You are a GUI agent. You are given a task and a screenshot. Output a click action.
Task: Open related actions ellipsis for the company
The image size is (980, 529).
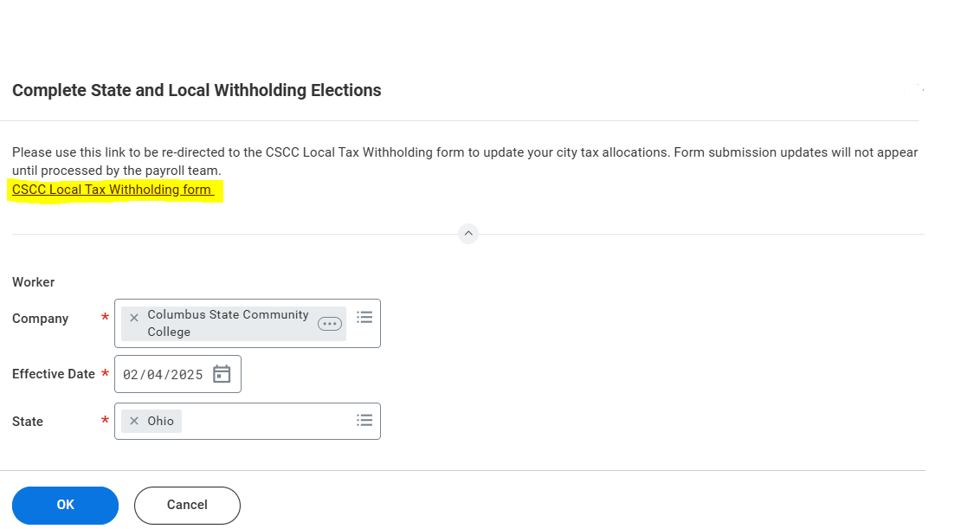330,324
